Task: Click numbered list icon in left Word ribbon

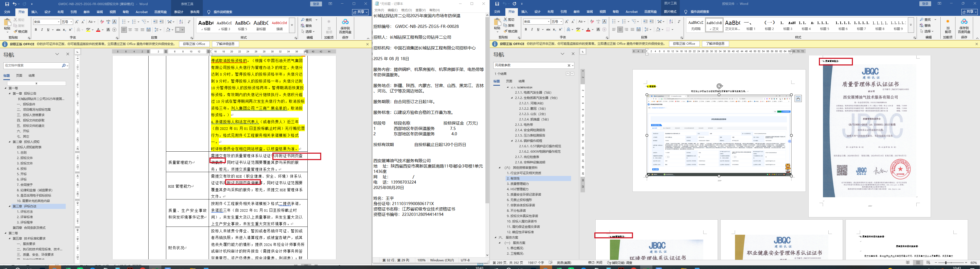Action: pyautogui.click(x=134, y=22)
